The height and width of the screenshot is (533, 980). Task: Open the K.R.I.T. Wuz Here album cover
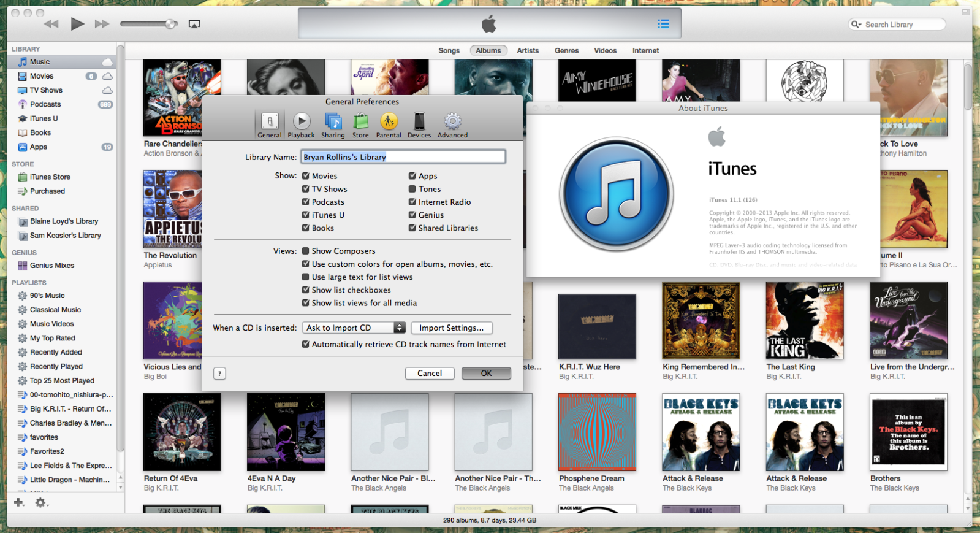coord(597,327)
